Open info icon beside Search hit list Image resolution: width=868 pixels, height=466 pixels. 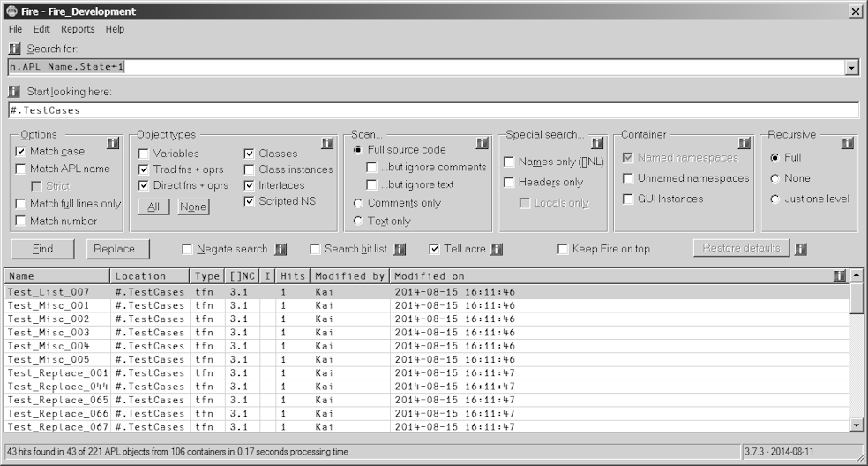(400, 250)
